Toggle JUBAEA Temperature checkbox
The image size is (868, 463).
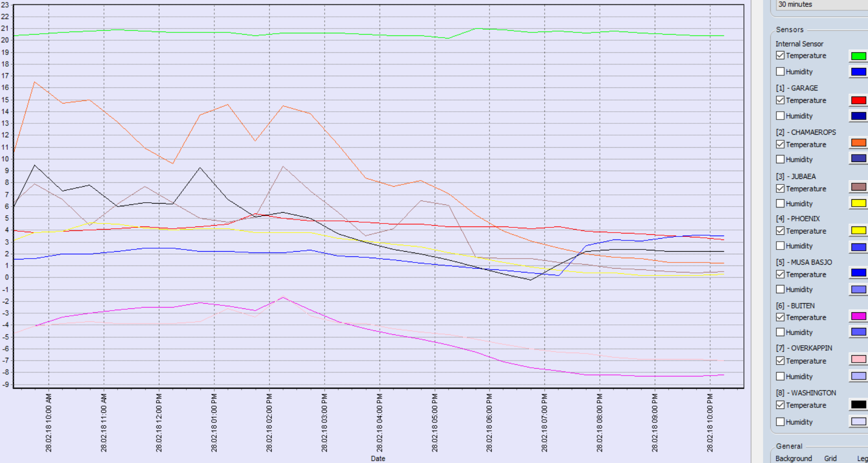(x=780, y=188)
